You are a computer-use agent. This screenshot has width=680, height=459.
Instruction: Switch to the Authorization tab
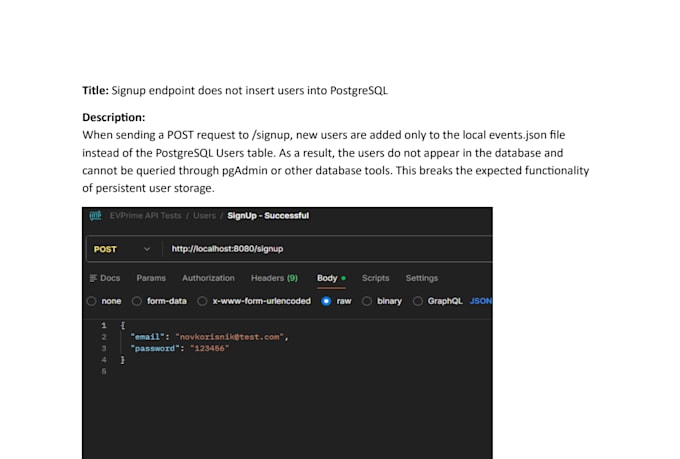click(208, 278)
